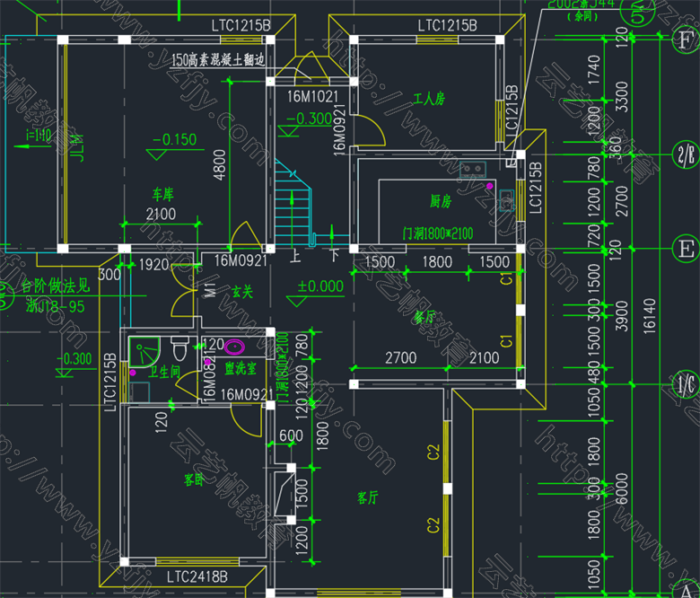The width and height of the screenshot is (700, 598).
Task: Select the 480 dimension on right side
Action: coord(594,372)
